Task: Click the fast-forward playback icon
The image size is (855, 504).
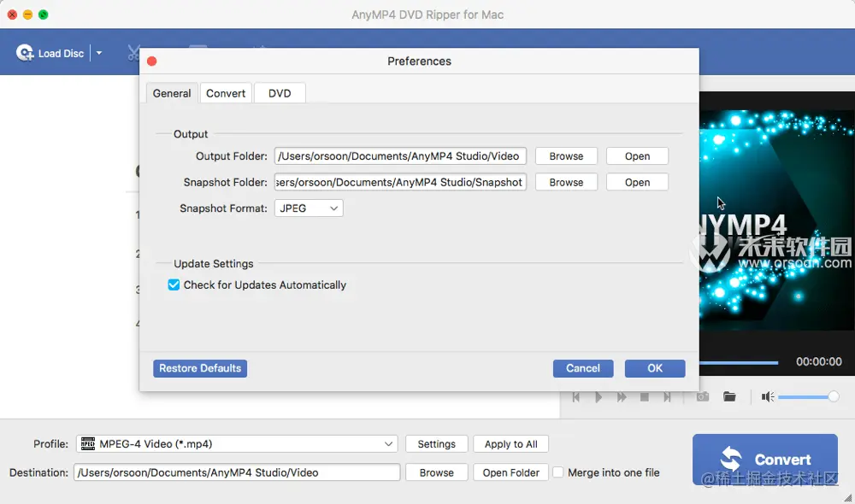Action: (x=622, y=397)
